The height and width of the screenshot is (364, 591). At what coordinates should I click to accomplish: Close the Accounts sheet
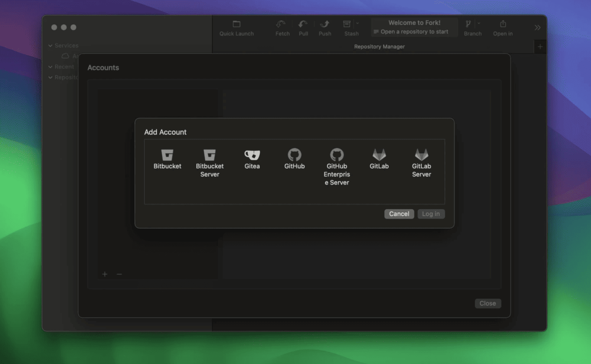(x=488, y=304)
